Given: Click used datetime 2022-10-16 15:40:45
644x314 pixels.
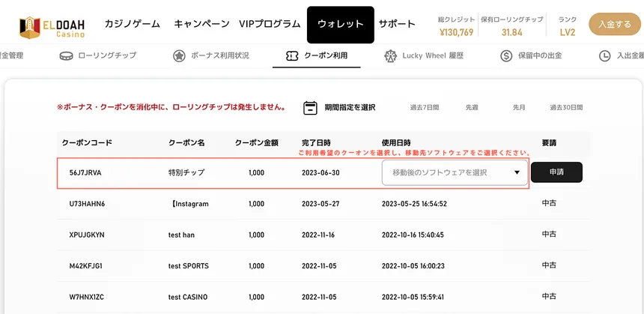Looking at the screenshot, I should click(x=413, y=235).
